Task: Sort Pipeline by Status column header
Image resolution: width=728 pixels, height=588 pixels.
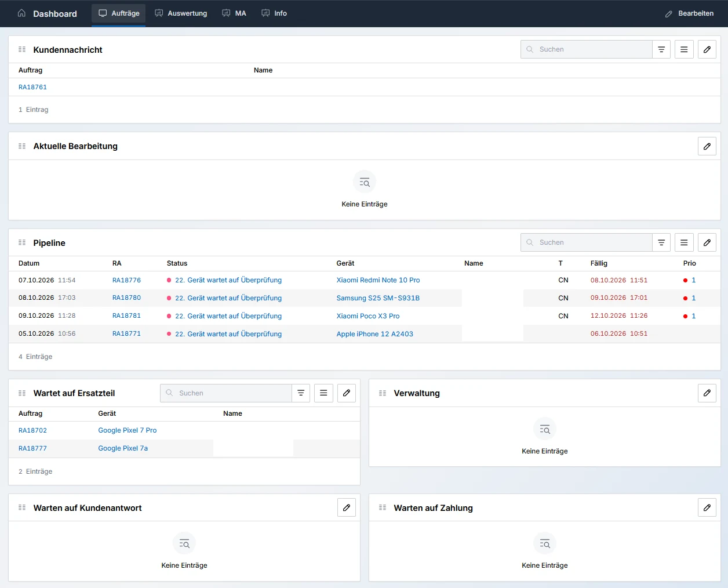Action: pos(177,263)
